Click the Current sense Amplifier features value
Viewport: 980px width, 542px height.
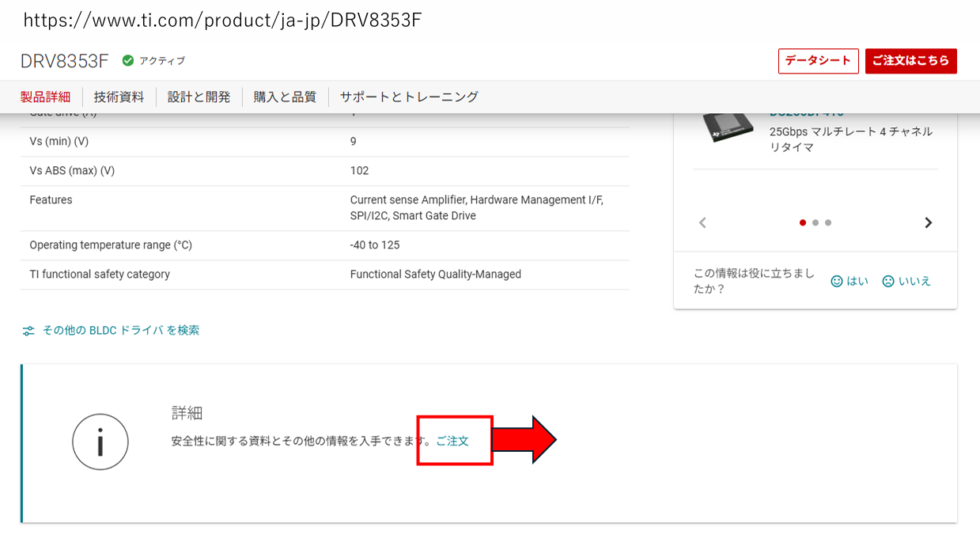(477, 208)
